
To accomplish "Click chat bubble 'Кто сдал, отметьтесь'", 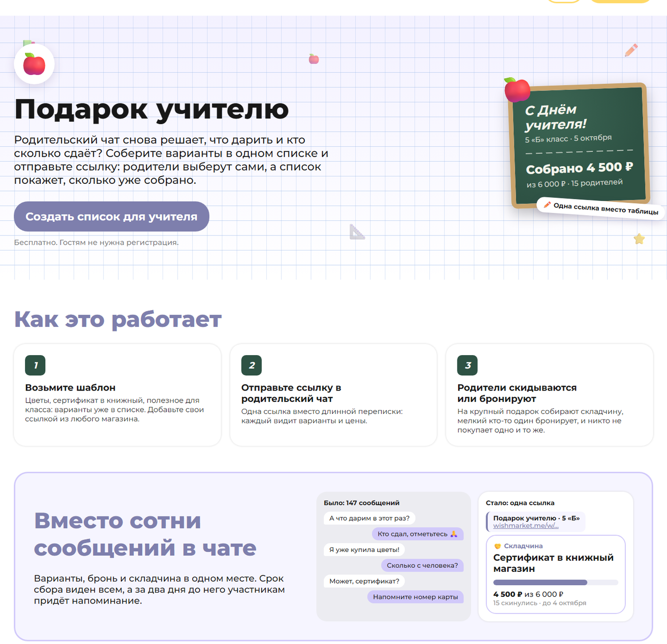I will 418,534.
